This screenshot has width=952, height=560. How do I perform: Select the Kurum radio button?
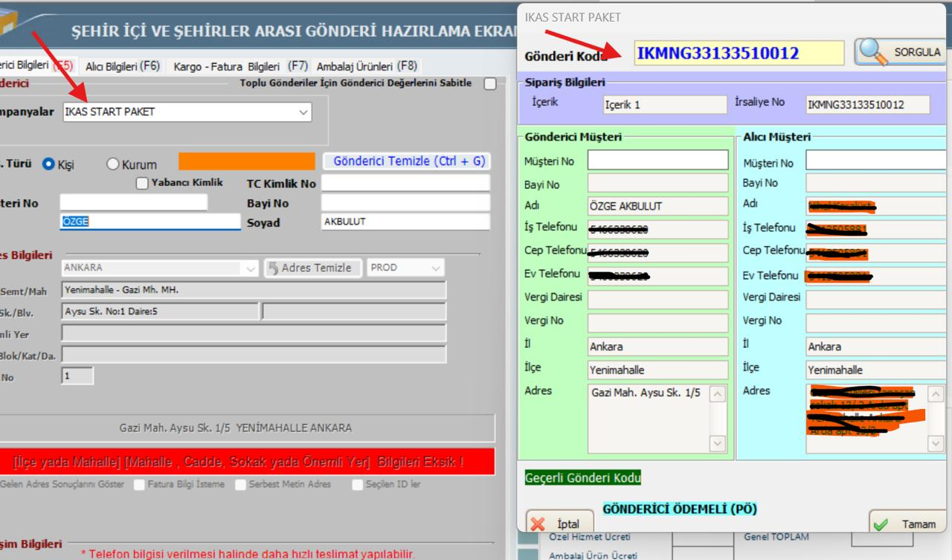(114, 164)
